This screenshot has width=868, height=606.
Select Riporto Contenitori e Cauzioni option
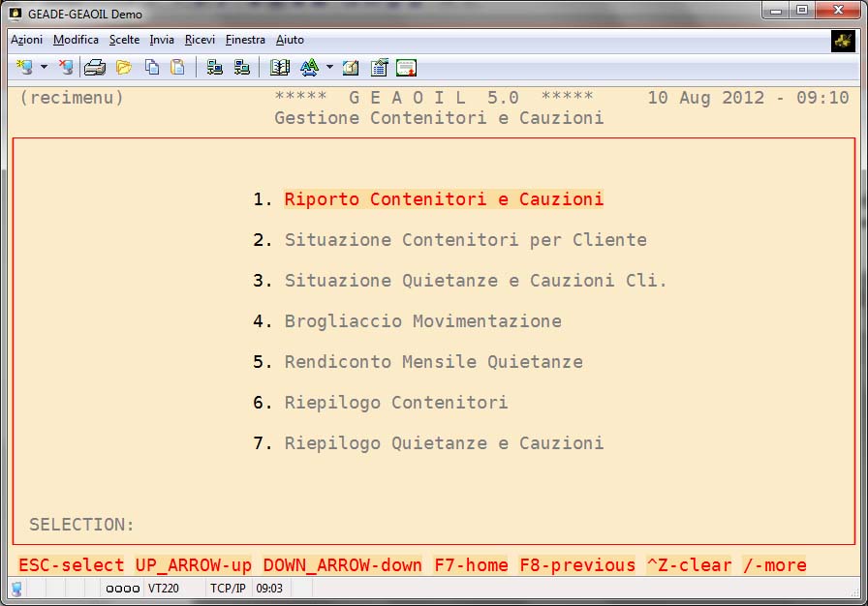443,199
